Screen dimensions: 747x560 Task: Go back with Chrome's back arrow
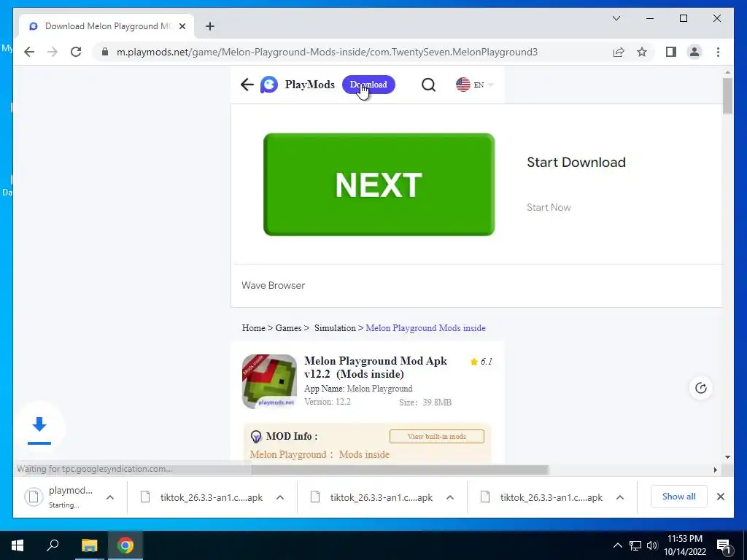[29, 52]
